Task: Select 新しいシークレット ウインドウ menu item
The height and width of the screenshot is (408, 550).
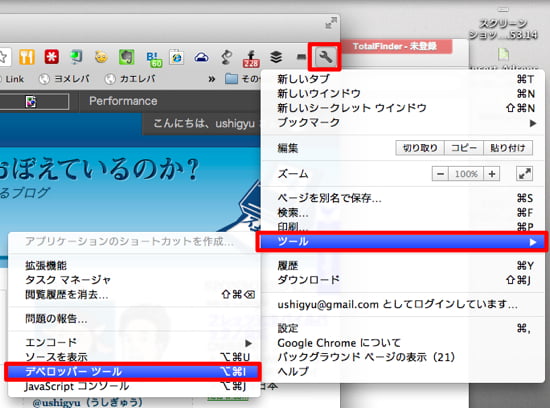Action: click(403, 108)
